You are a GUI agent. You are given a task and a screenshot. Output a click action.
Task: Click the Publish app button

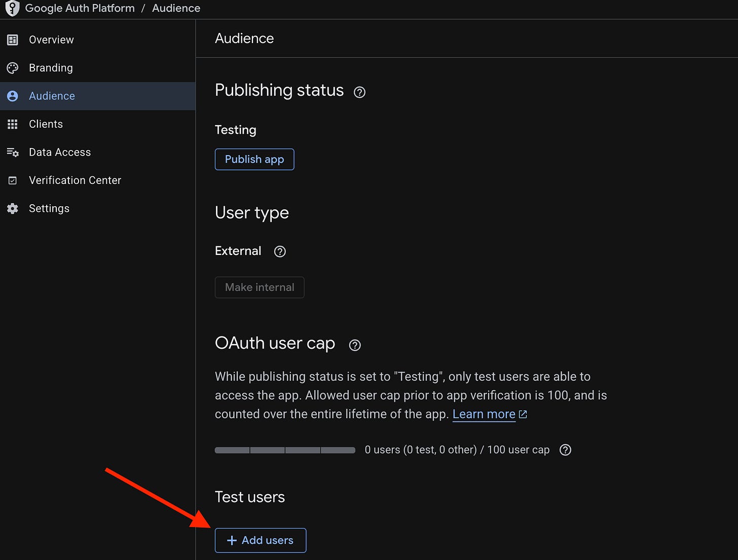(254, 159)
